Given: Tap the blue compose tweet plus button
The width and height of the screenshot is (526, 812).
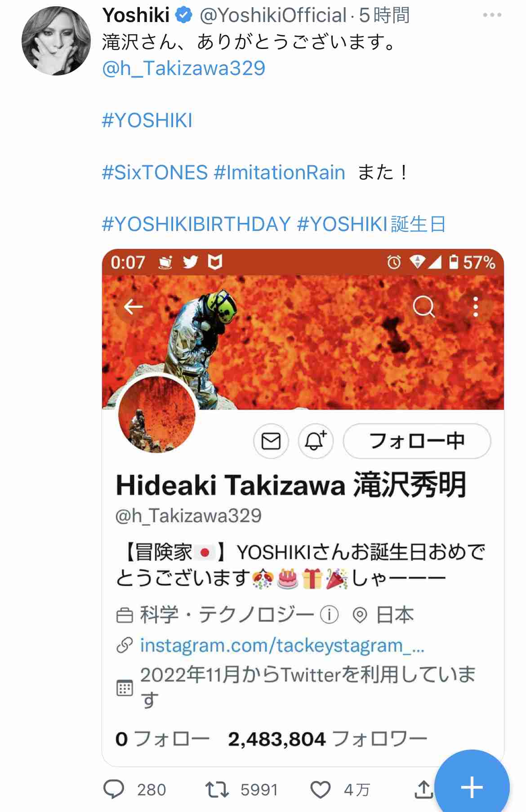Looking at the screenshot, I should (x=472, y=787).
